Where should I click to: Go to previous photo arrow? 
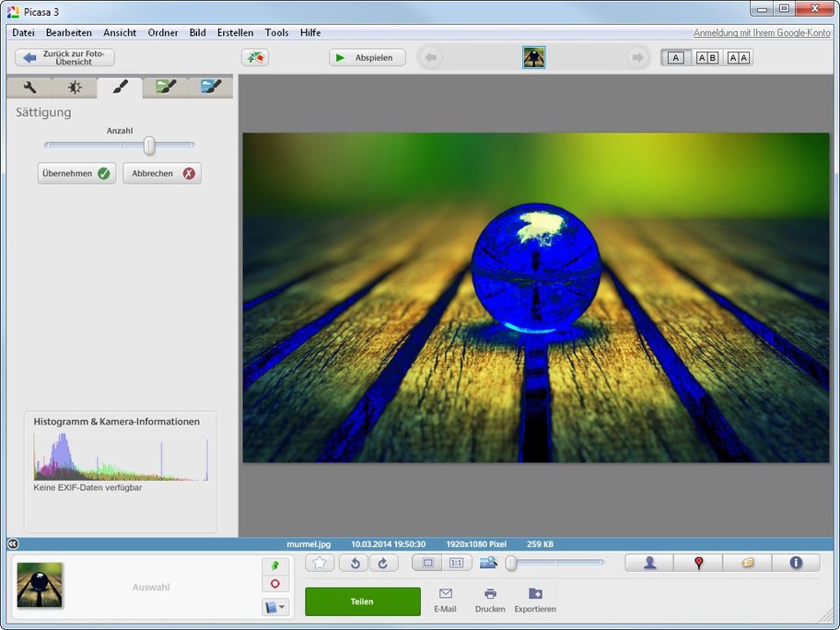[x=431, y=57]
